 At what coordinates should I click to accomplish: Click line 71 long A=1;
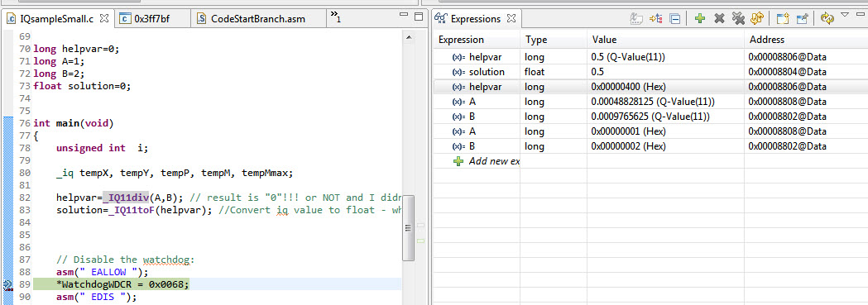(x=60, y=61)
